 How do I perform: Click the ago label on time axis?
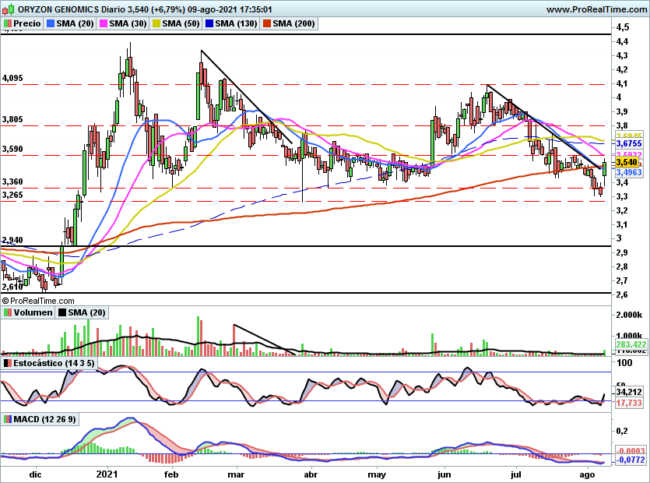point(587,474)
